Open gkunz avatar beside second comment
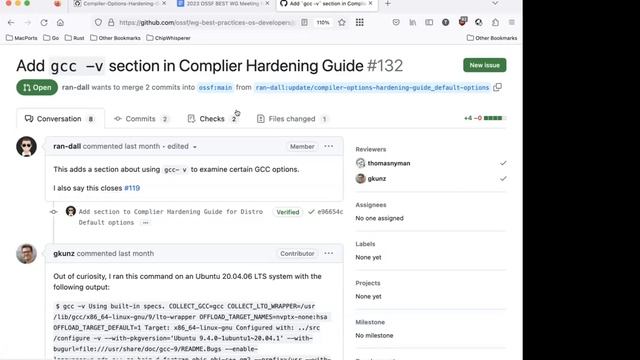This screenshot has width=640, height=360. click(27, 253)
